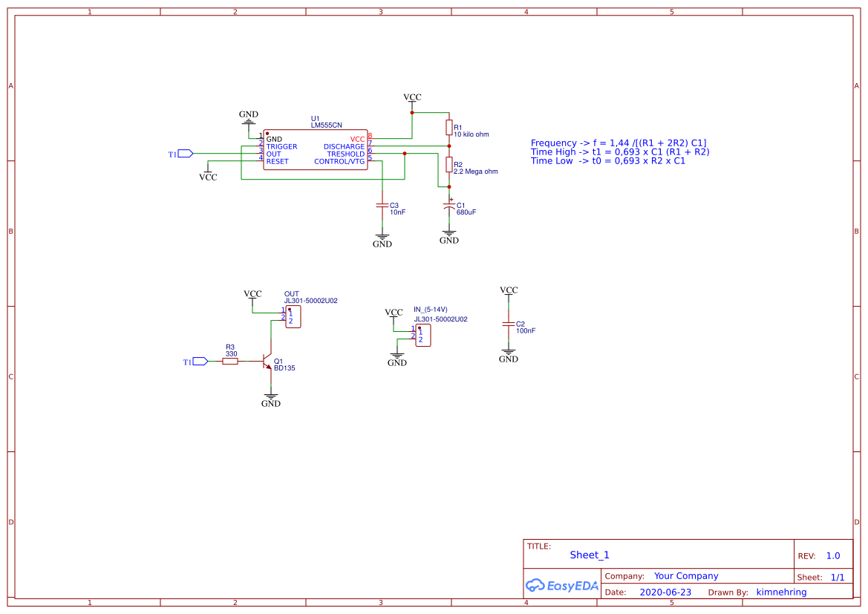This screenshot has height=614, width=868.
Task: Click the T1 netport near the 555 trigger
Action: coord(184,152)
